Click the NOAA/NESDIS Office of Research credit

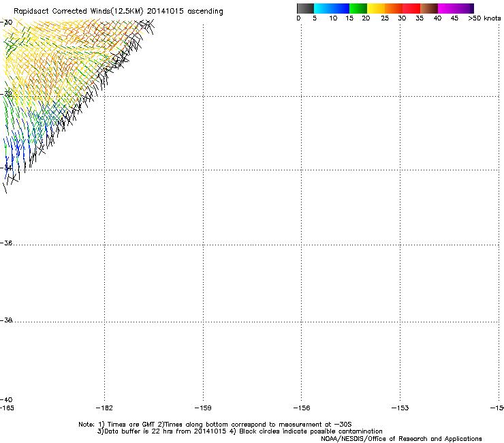click(x=401, y=439)
